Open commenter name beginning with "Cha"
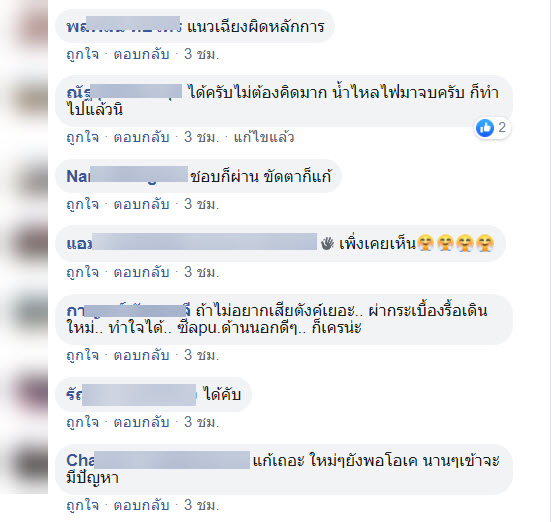 click(158, 460)
